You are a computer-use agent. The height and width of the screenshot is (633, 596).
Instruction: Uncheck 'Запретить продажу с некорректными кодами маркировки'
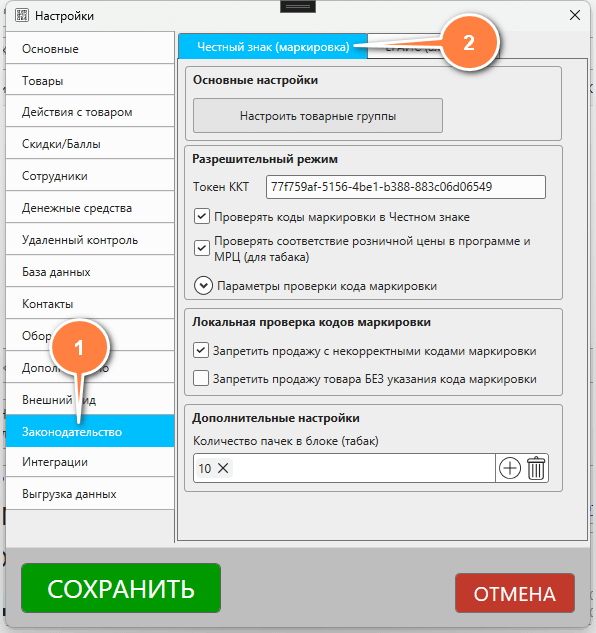[x=201, y=350]
